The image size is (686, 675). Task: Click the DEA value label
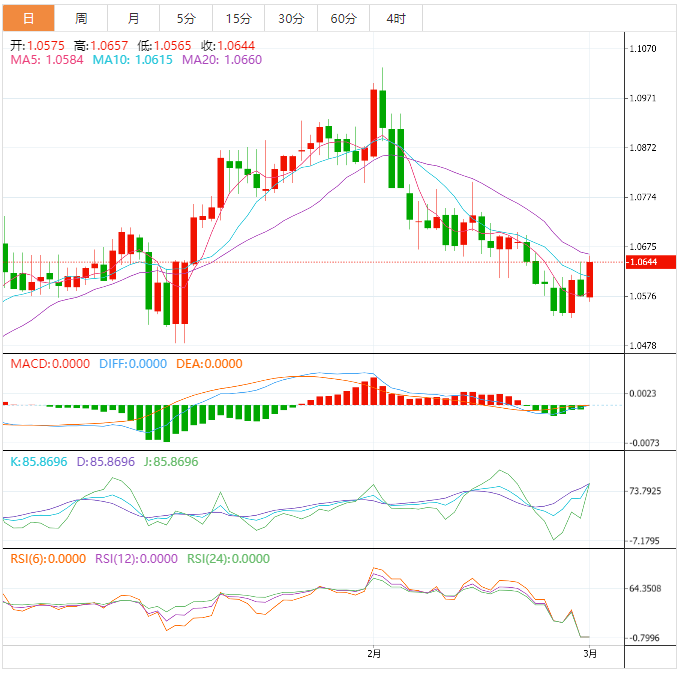[x=209, y=364]
